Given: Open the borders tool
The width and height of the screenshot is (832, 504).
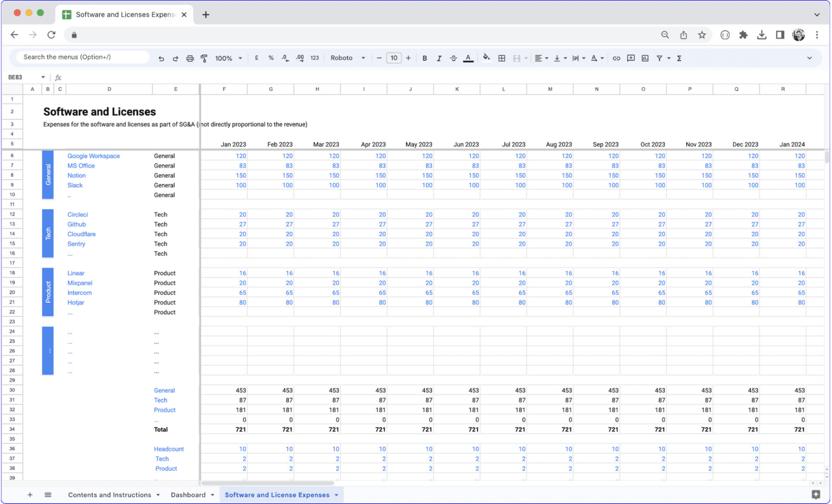Looking at the screenshot, I should (x=502, y=58).
